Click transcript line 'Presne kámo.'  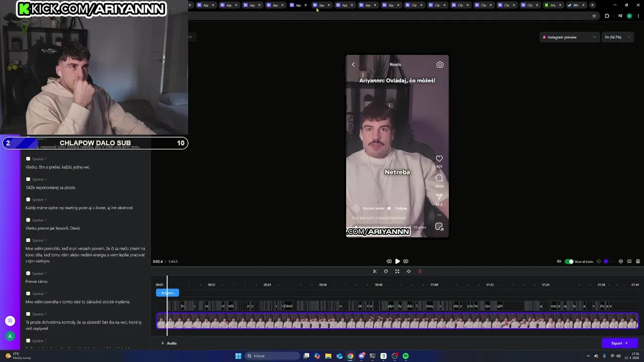tap(37, 282)
